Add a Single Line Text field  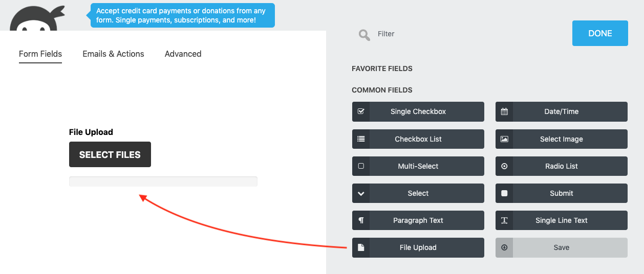(x=562, y=220)
